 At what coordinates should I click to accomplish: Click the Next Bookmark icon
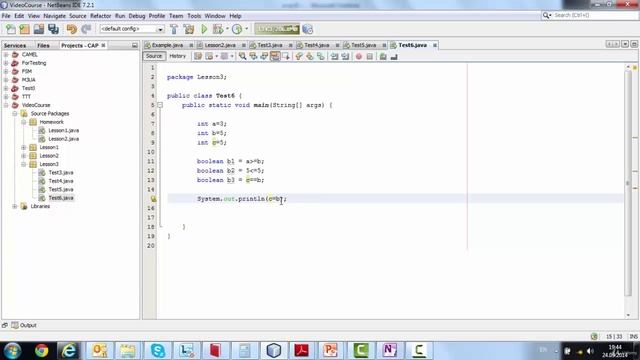[310, 56]
